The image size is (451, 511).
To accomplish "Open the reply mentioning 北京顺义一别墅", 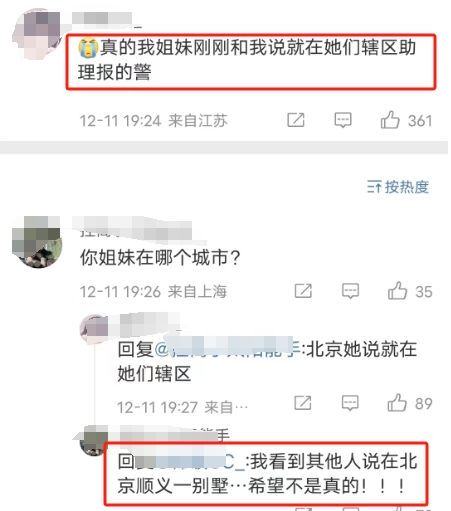I will click(x=267, y=473).
